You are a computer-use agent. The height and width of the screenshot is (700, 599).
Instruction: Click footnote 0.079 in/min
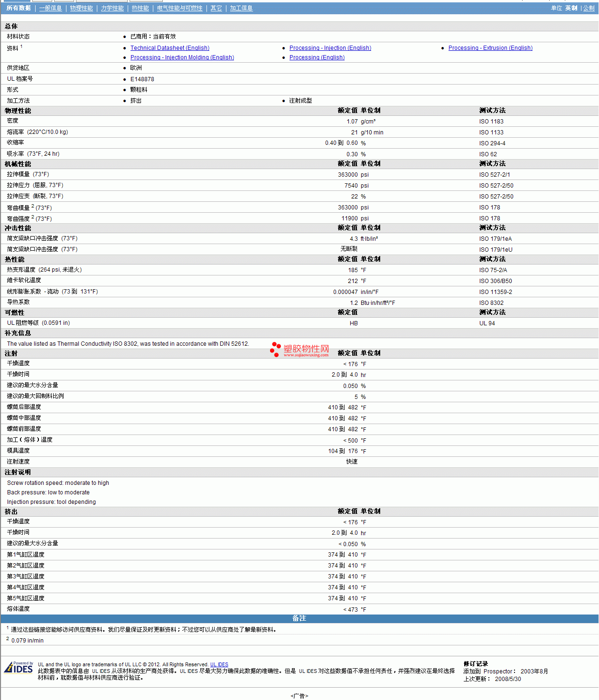click(x=28, y=641)
